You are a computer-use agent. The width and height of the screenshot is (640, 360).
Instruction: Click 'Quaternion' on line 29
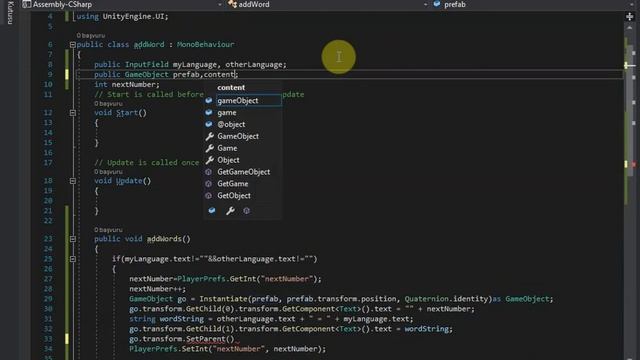pos(427,299)
